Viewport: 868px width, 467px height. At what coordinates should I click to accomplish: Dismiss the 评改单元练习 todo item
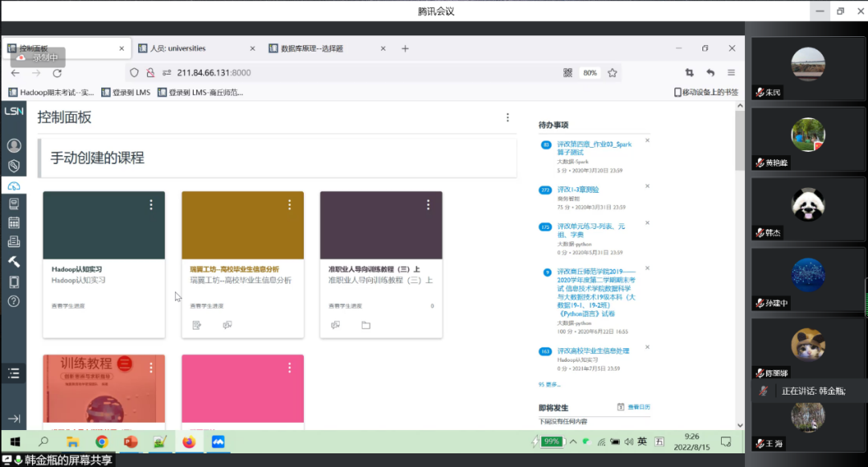[x=647, y=223]
